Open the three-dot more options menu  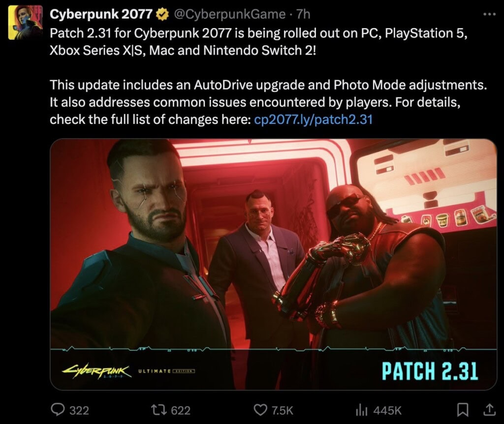[x=490, y=14]
